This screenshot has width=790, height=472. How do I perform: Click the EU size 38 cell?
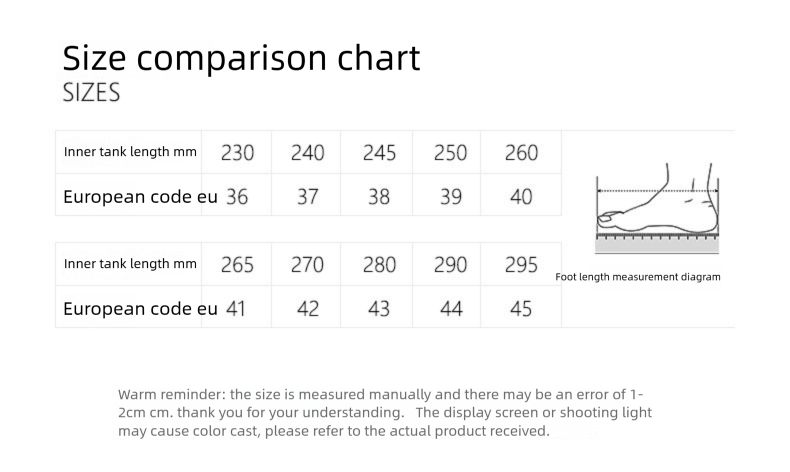coord(378,197)
